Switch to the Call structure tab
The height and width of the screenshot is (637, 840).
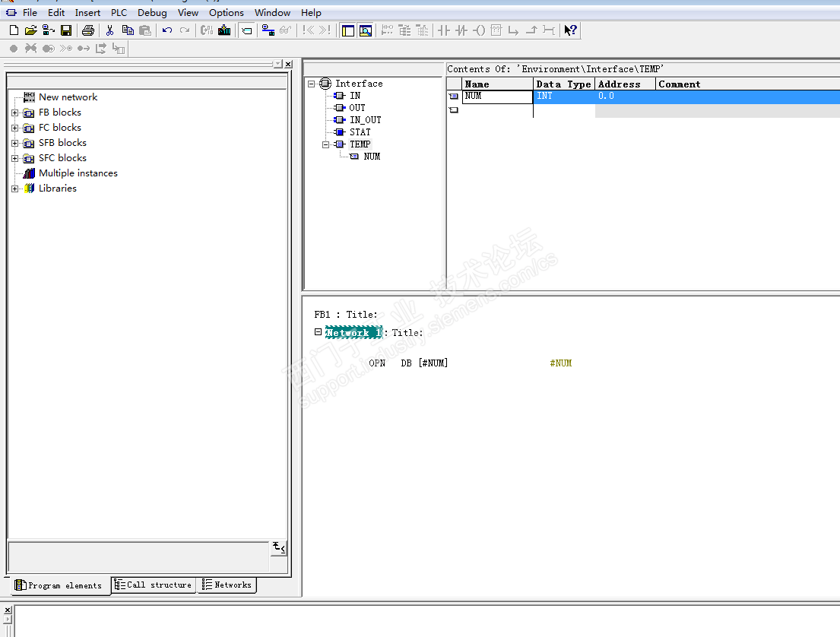(154, 585)
